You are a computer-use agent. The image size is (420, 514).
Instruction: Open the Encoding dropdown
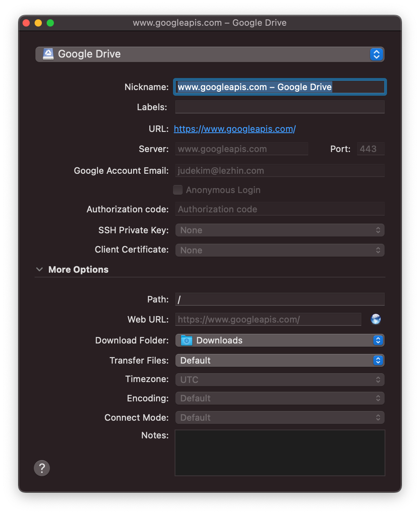(280, 398)
